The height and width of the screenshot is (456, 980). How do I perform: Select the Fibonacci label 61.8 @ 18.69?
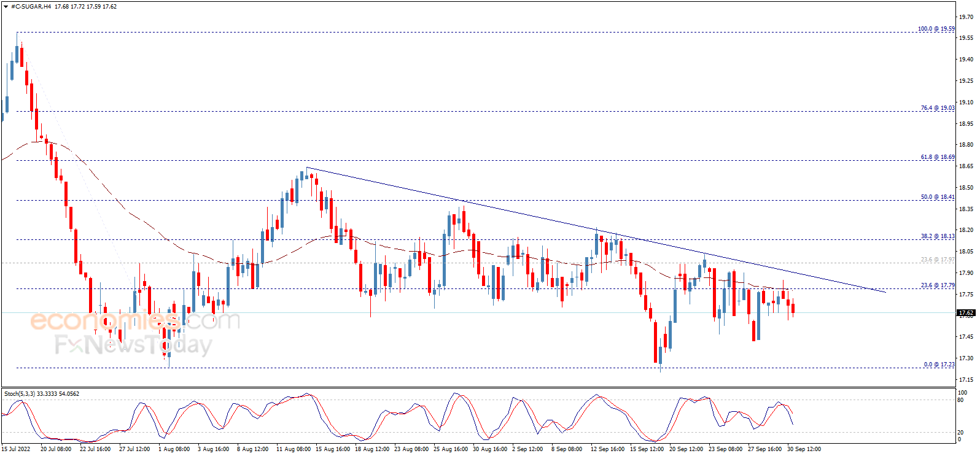[937, 157]
